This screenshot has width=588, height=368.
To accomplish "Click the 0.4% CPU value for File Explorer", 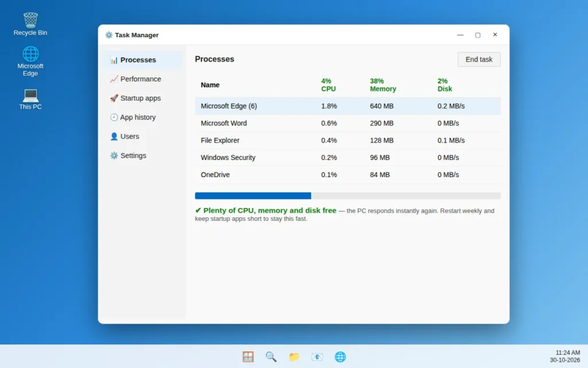I will (329, 140).
